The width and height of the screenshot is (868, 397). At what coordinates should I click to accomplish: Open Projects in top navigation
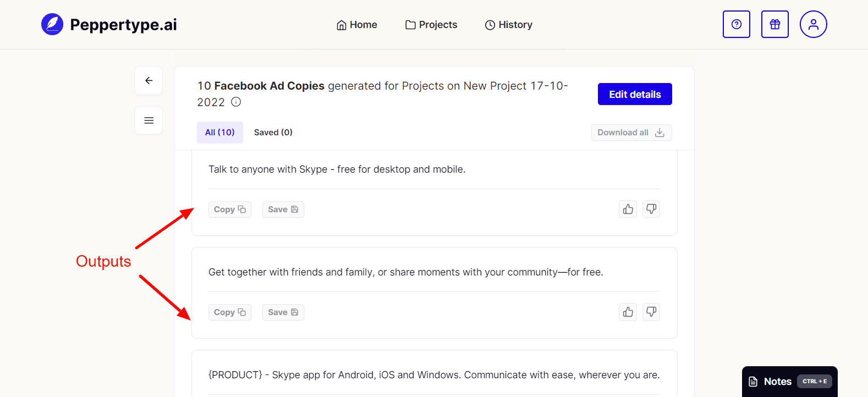(431, 25)
